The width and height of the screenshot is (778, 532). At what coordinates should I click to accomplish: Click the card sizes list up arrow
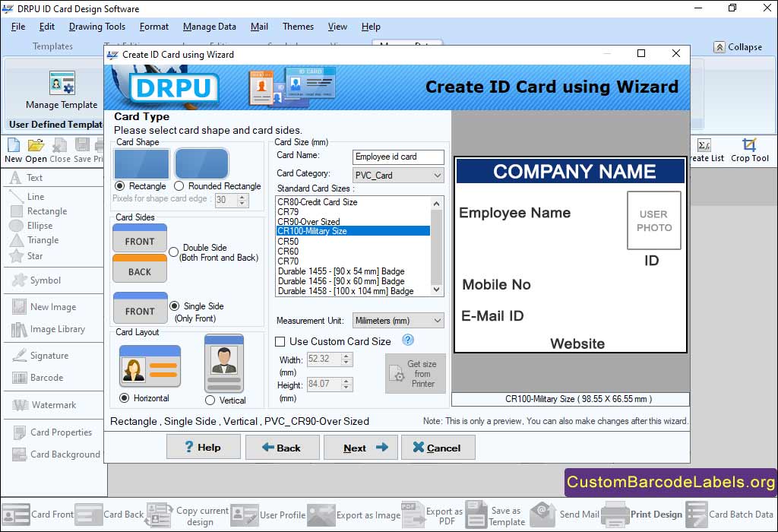437,204
